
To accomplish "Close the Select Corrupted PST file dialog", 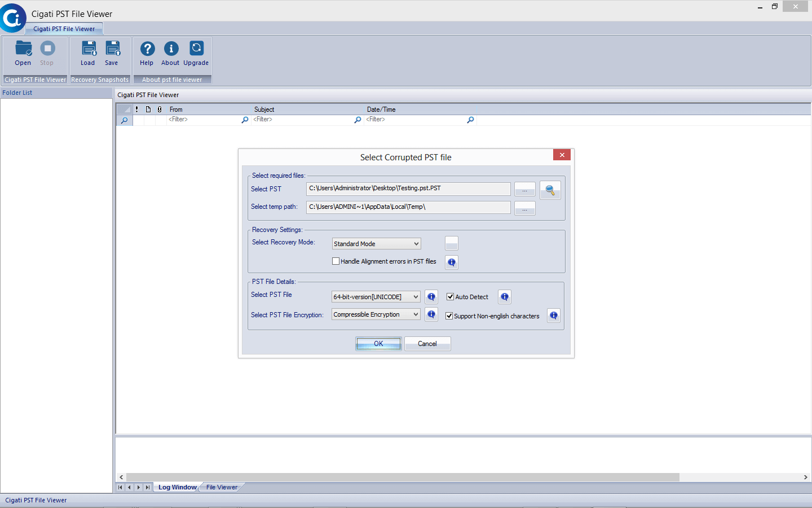I will [562, 155].
